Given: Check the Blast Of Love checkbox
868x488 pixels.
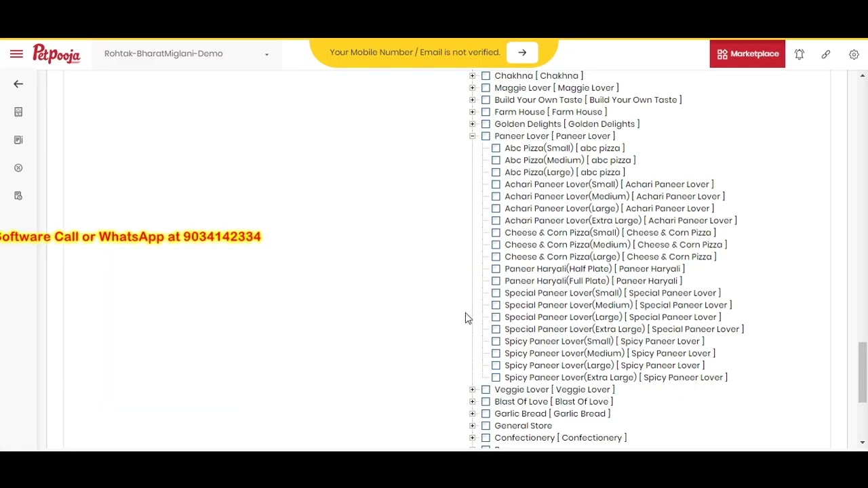Looking at the screenshot, I should coord(486,402).
